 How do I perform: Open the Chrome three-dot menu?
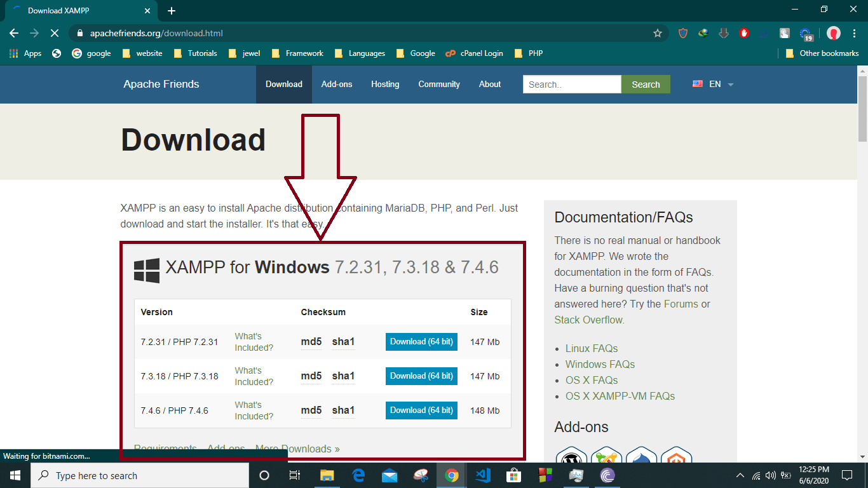coord(853,32)
